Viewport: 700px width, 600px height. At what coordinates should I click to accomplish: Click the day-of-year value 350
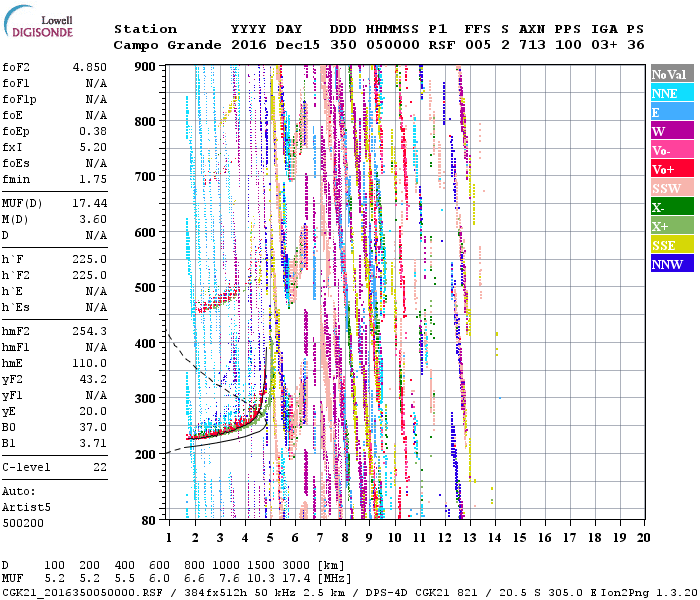(343, 45)
